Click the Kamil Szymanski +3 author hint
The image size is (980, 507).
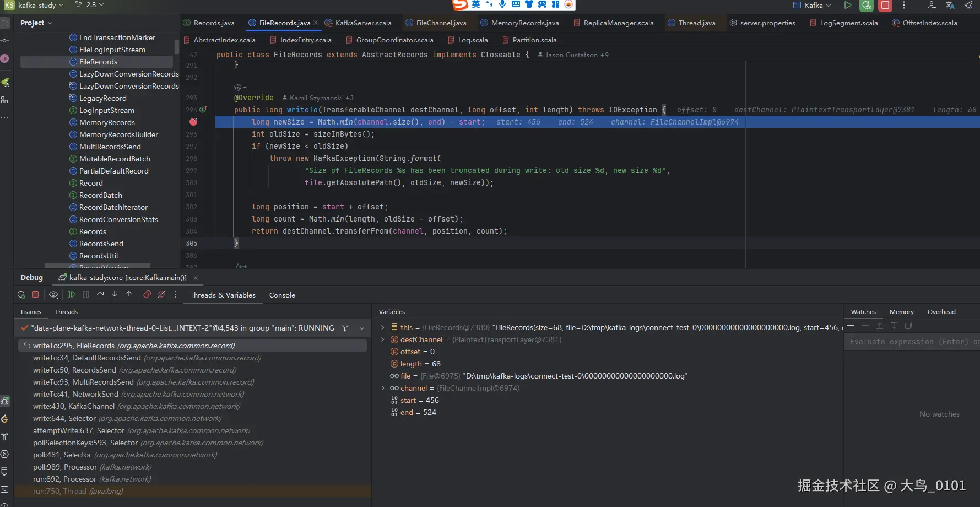pos(318,98)
